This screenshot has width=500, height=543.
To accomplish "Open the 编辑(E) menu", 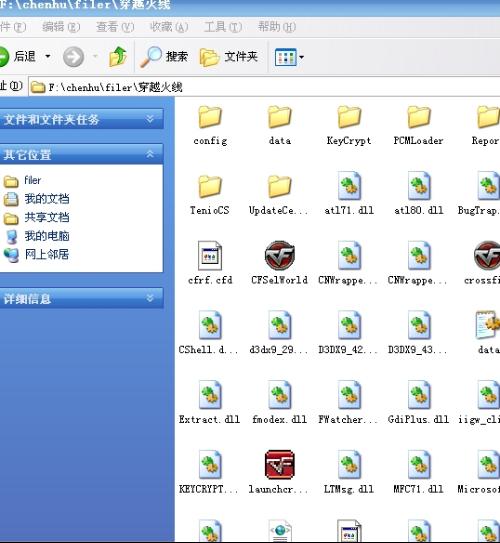I will (61, 27).
